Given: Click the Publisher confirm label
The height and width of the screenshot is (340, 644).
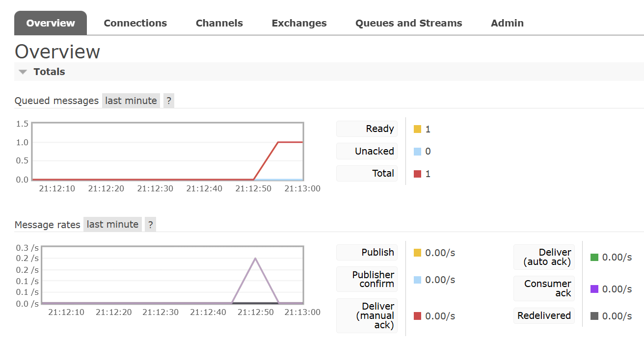Looking at the screenshot, I should 367,279.
